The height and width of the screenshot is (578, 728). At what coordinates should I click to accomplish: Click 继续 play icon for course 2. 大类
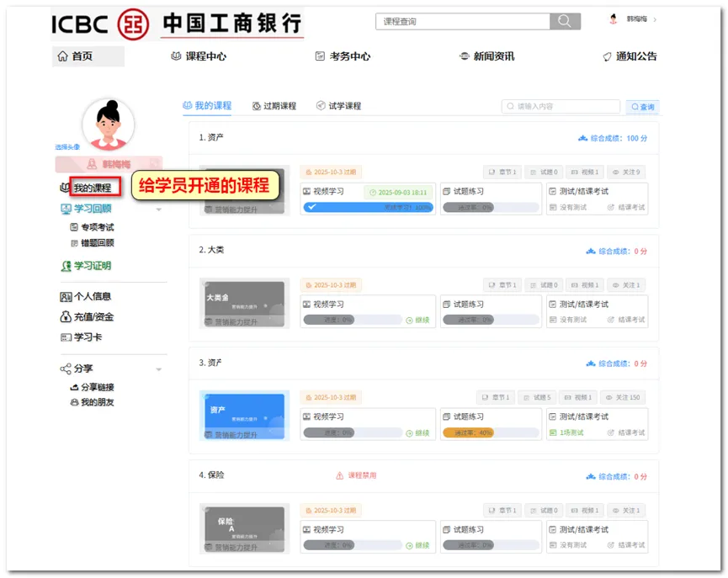tap(409, 321)
